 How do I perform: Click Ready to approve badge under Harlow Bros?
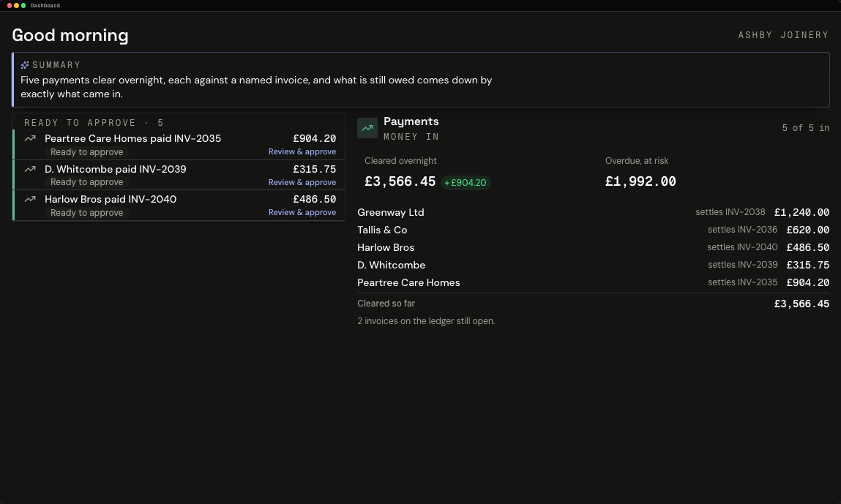[87, 213]
